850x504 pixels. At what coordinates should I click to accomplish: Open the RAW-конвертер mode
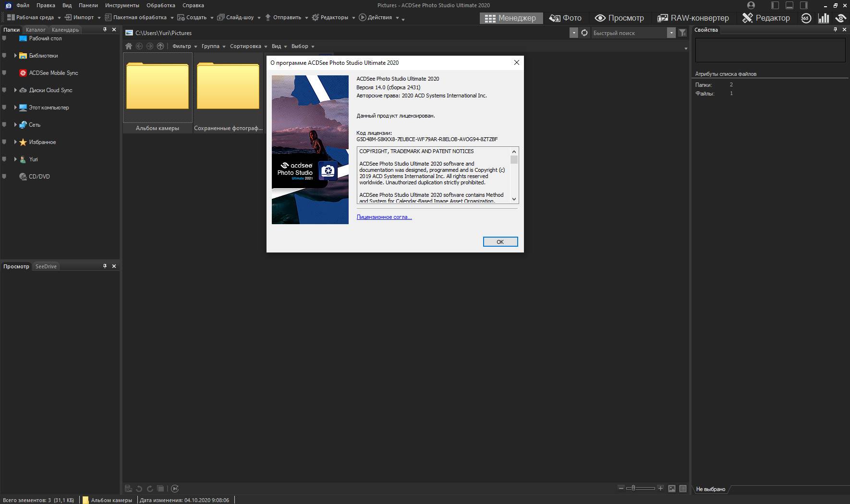pos(693,18)
